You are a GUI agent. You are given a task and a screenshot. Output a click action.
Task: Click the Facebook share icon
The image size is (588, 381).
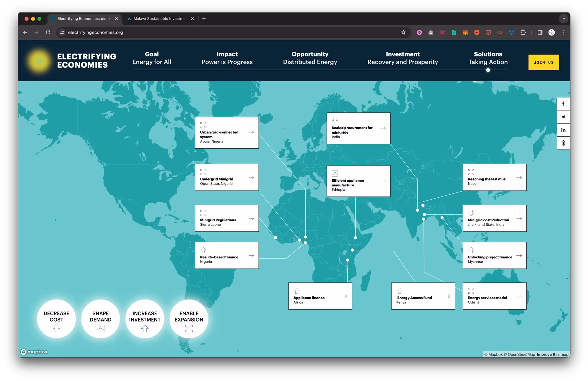563,104
